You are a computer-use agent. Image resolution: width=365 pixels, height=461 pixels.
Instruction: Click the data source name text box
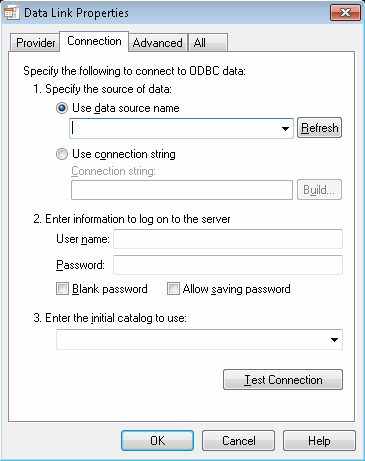(x=174, y=128)
